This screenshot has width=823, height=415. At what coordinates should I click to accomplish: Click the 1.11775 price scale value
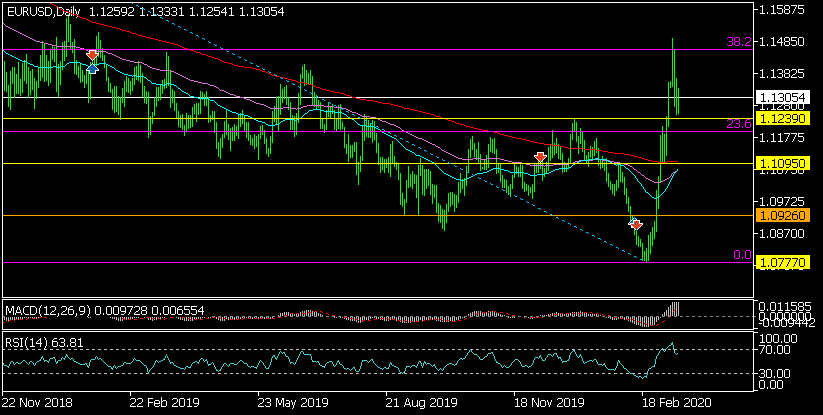(x=783, y=137)
